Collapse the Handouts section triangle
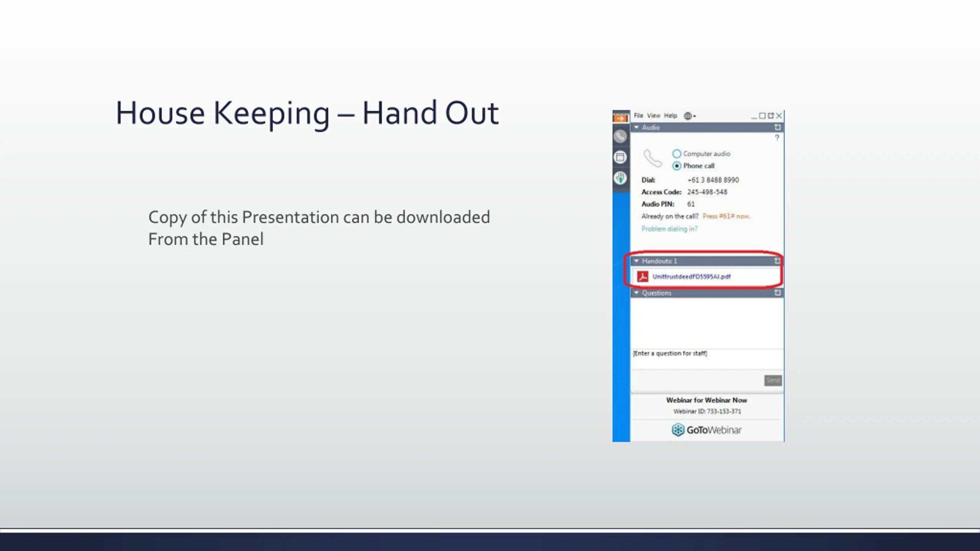This screenshot has height=551, width=980. (x=636, y=261)
